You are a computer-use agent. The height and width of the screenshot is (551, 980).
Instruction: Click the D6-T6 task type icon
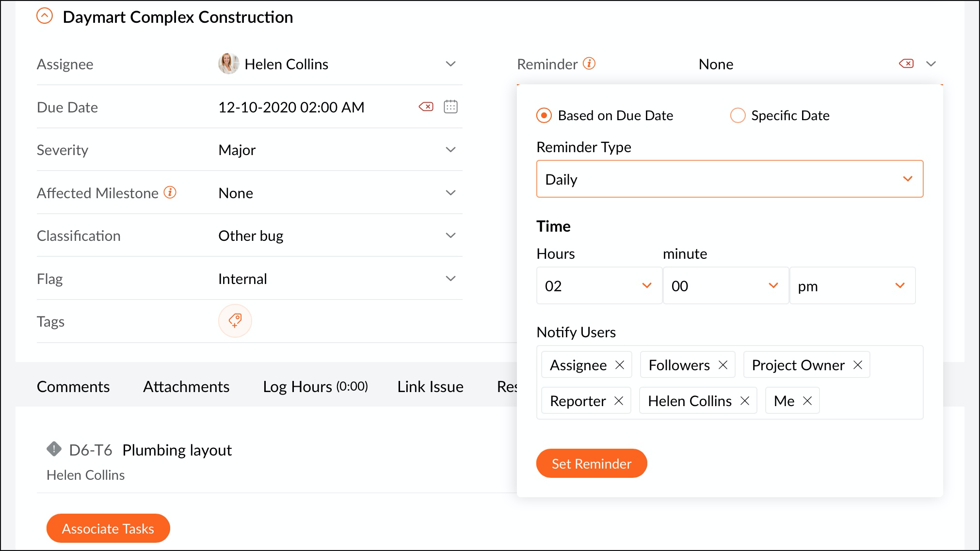[54, 449]
